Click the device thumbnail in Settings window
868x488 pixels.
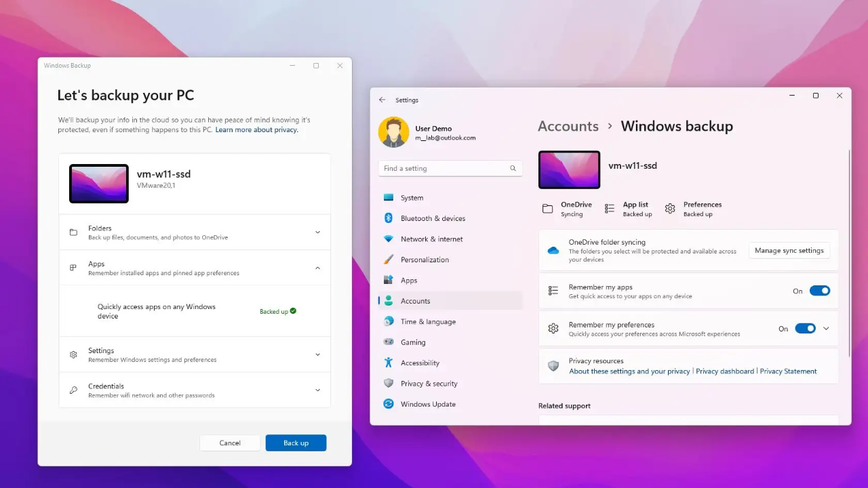[569, 169]
